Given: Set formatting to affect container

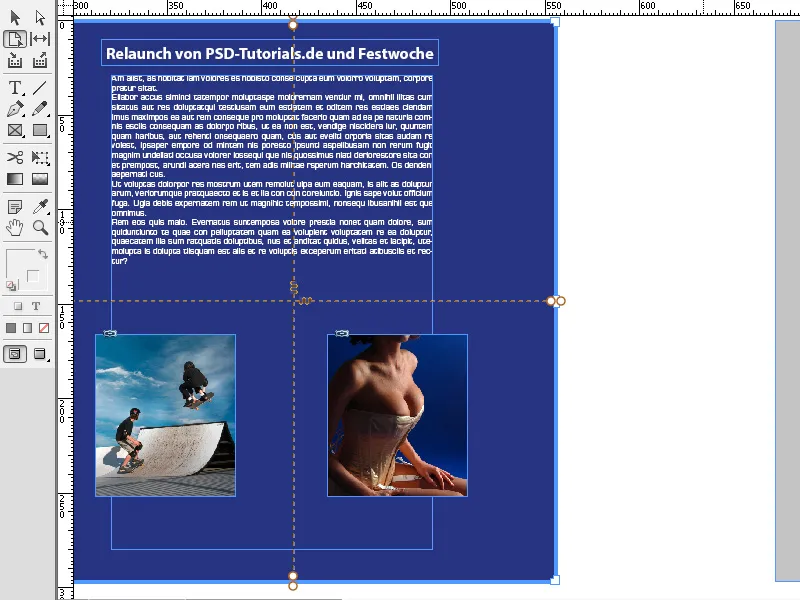Looking at the screenshot, I should tap(18, 306).
